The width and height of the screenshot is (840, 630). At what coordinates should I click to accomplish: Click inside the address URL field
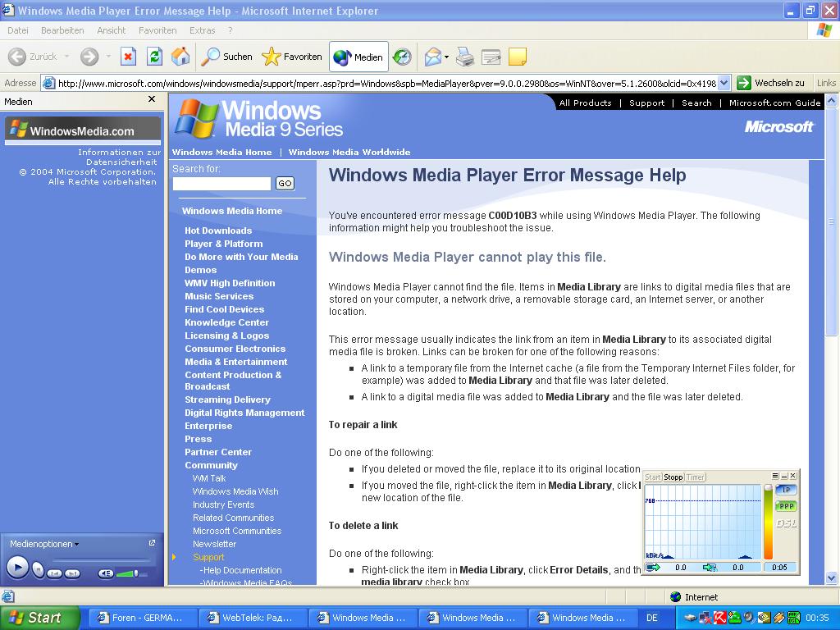[386, 83]
